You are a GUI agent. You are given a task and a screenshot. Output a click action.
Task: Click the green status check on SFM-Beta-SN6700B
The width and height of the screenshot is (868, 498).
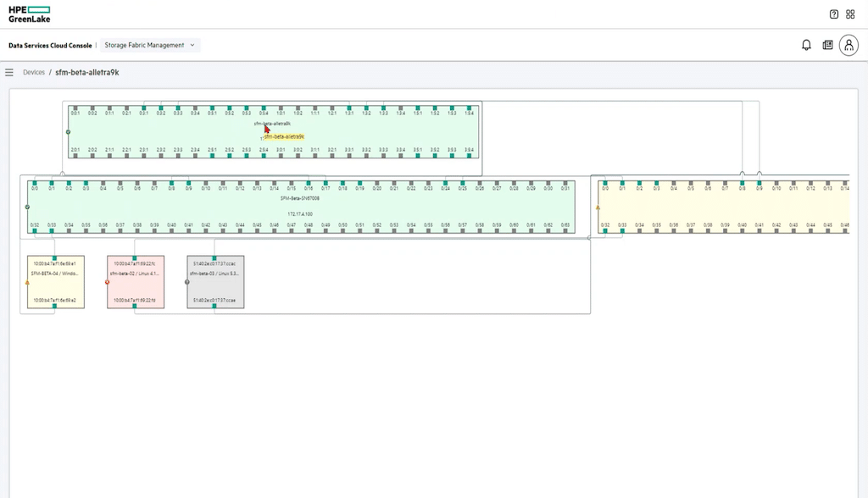point(27,207)
